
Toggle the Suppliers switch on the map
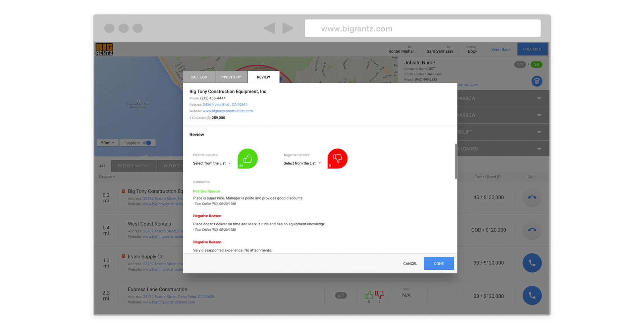147,143
